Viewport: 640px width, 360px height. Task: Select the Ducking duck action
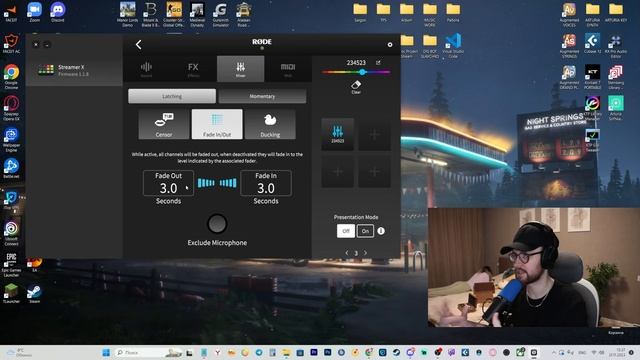click(270, 124)
